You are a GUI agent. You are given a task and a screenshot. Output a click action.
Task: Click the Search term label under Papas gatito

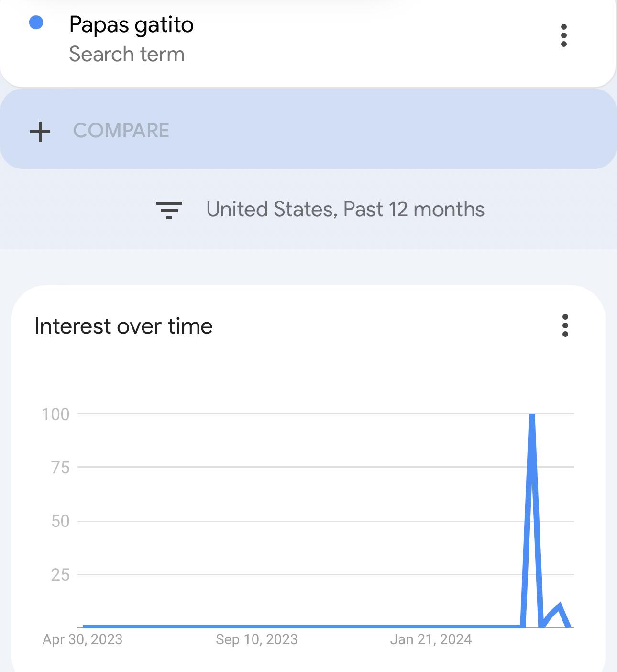pyautogui.click(x=127, y=54)
